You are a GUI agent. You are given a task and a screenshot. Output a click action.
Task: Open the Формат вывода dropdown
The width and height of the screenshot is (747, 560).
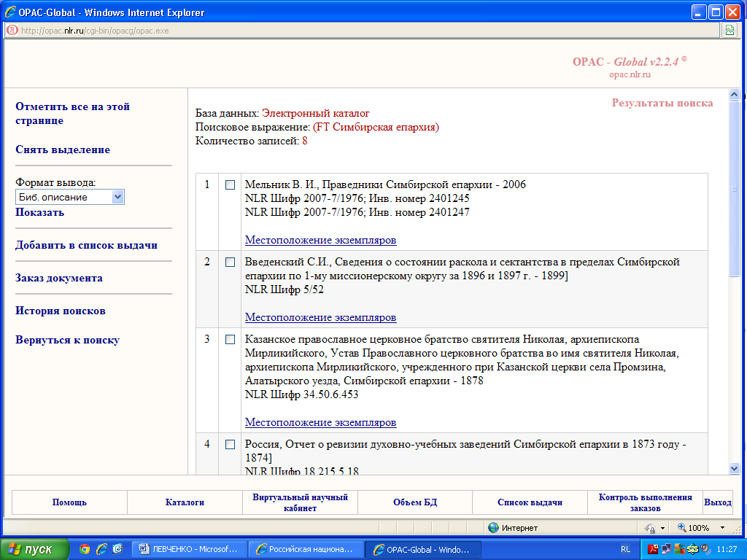pos(70,197)
